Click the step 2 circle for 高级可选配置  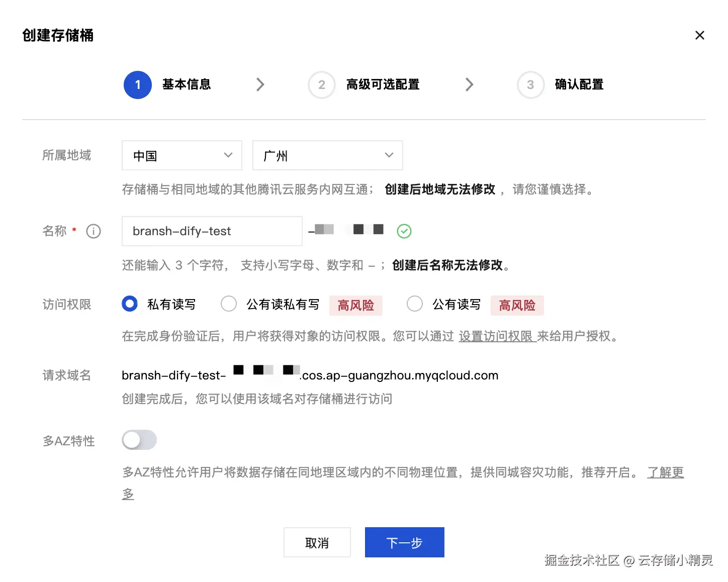(x=321, y=85)
